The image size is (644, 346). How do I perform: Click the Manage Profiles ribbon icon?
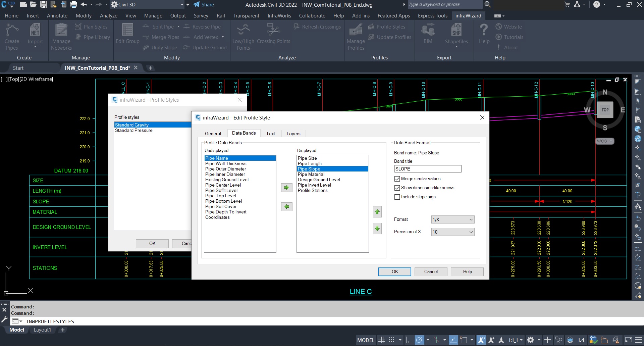click(356, 37)
